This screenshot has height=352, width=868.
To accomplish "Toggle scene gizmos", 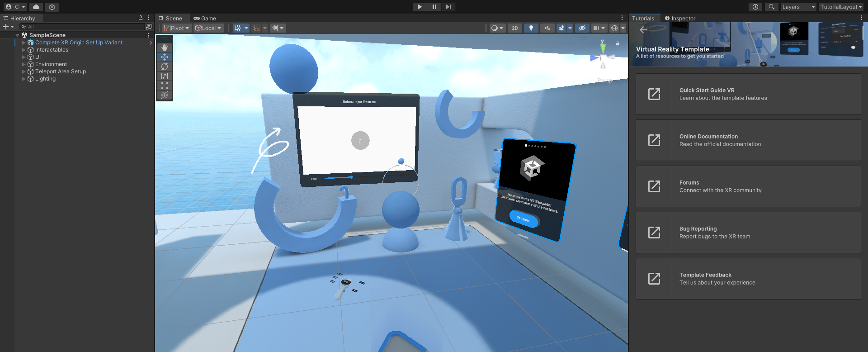I will pos(614,28).
